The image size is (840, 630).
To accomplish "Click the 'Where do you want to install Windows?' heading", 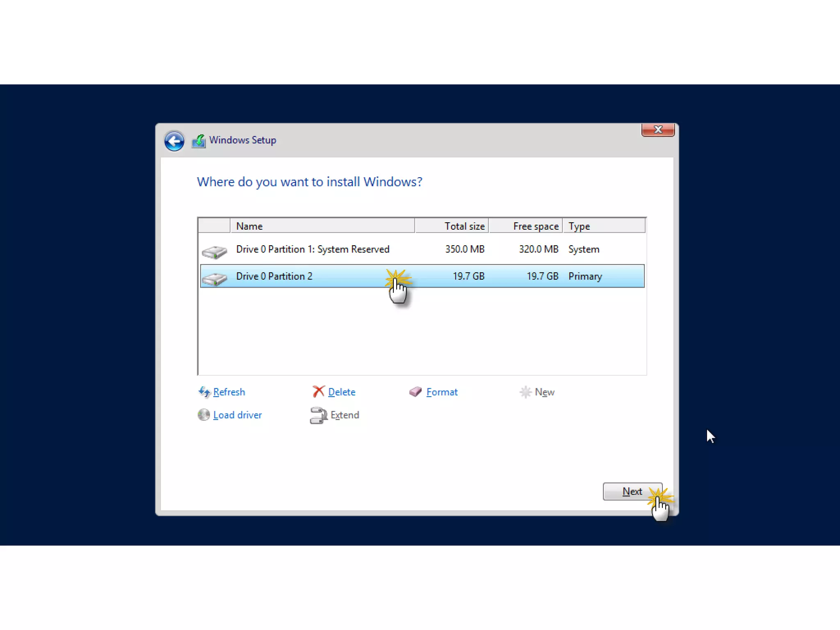I will point(310,182).
